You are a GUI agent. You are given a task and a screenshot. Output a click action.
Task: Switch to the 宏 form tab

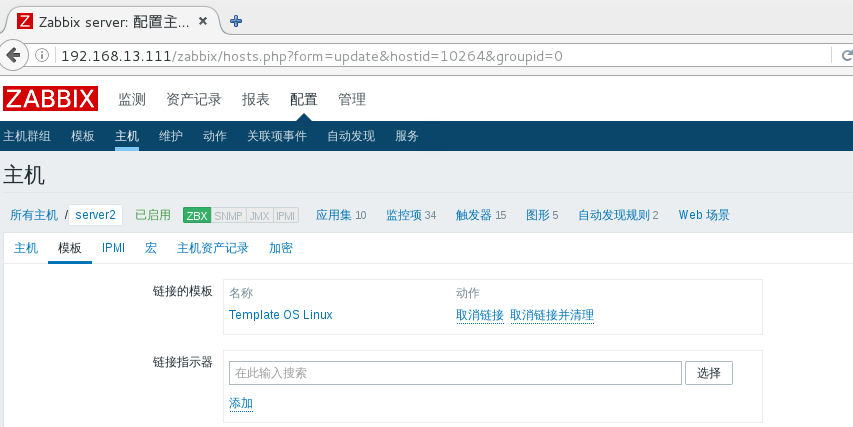point(151,249)
